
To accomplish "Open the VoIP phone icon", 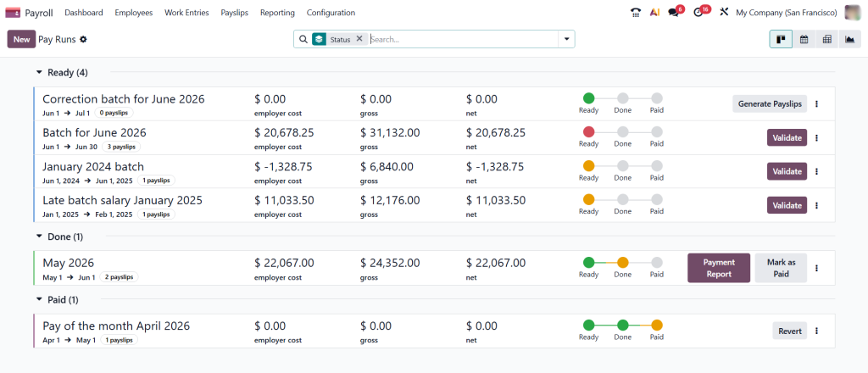I will (636, 12).
